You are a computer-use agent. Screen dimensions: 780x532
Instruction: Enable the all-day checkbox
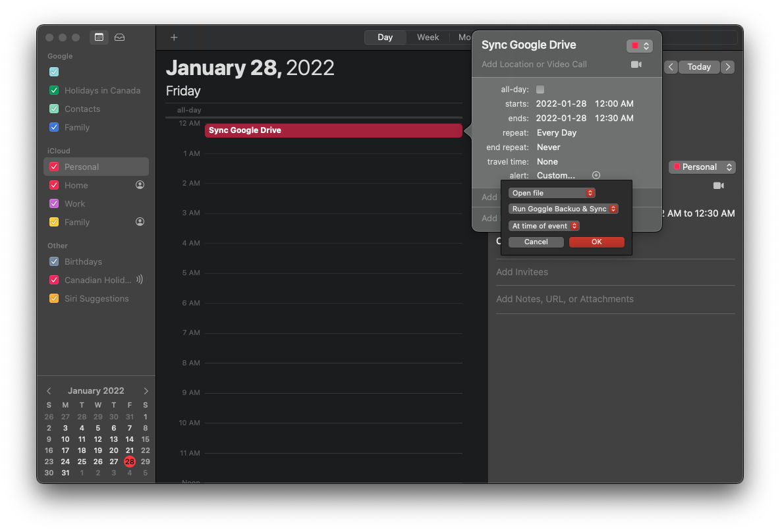point(540,90)
